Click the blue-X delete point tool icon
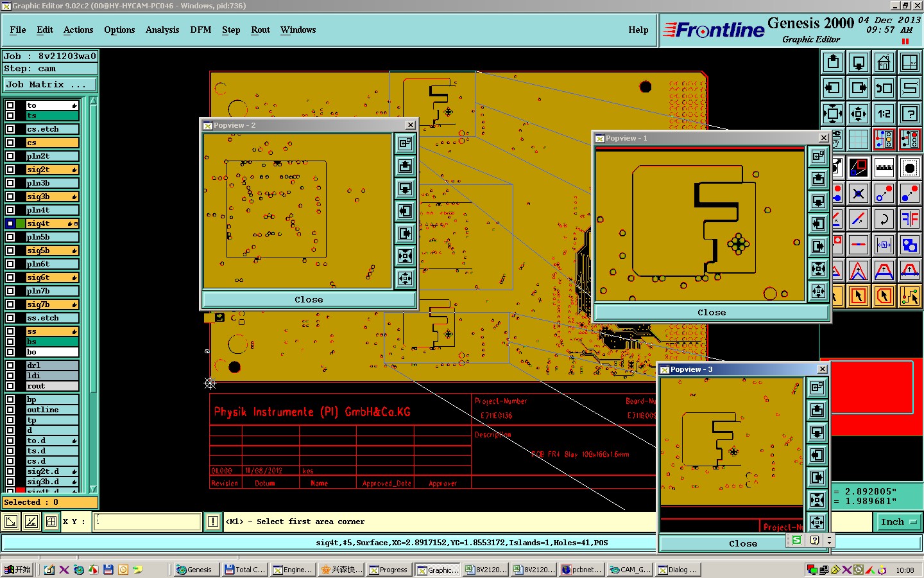924x578 pixels. (x=859, y=193)
